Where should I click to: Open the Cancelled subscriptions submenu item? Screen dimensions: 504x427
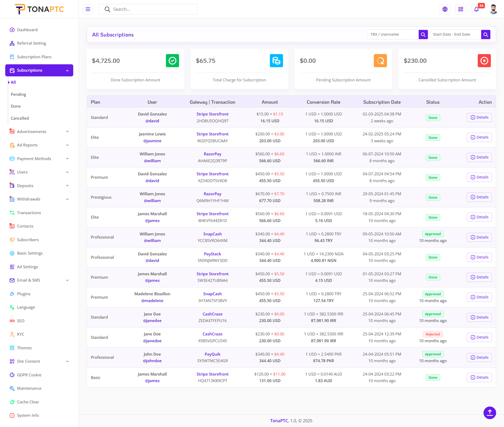[20, 118]
